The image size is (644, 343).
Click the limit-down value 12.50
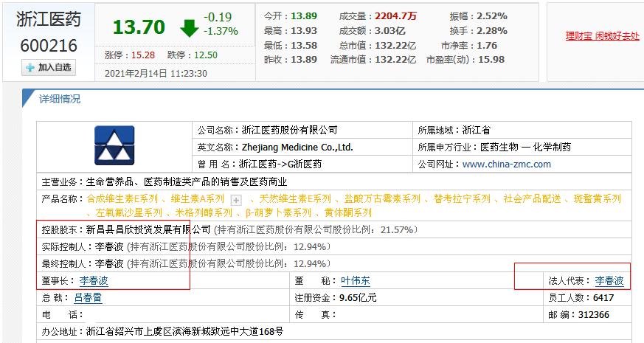click(206, 55)
